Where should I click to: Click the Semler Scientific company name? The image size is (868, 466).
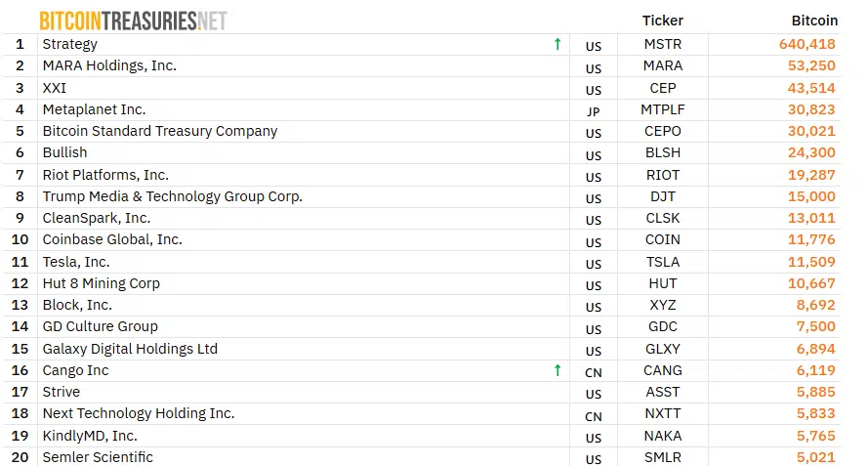click(98, 457)
